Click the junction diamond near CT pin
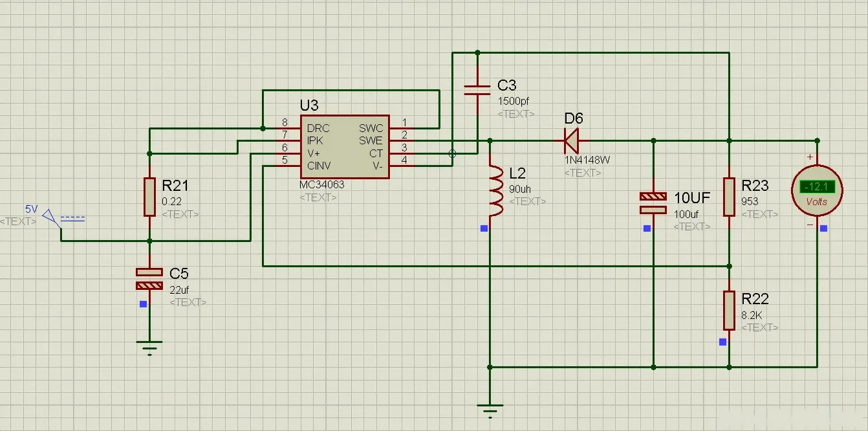868x431 pixels. 452,153
